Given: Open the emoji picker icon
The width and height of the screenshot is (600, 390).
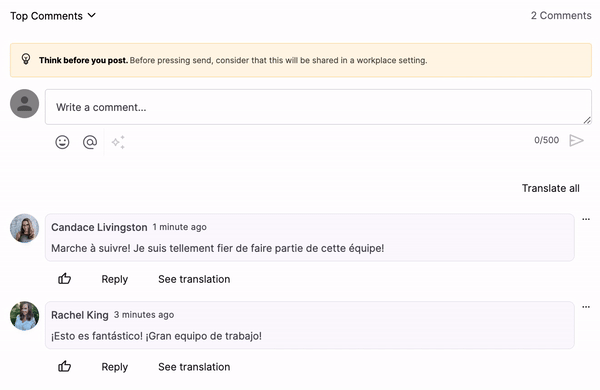Looking at the screenshot, I should point(62,142).
